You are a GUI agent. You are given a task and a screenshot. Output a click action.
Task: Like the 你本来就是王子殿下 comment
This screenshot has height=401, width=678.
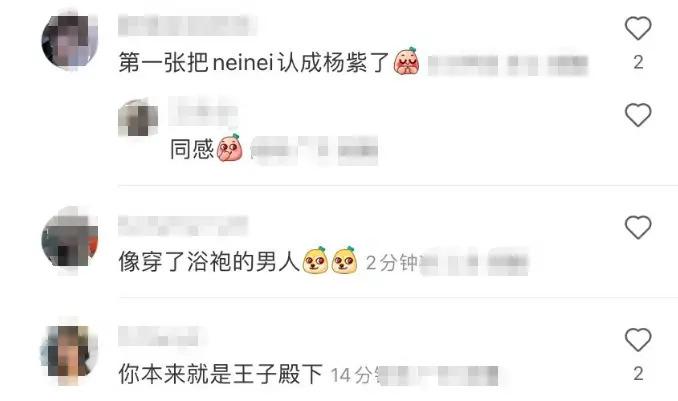click(638, 340)
